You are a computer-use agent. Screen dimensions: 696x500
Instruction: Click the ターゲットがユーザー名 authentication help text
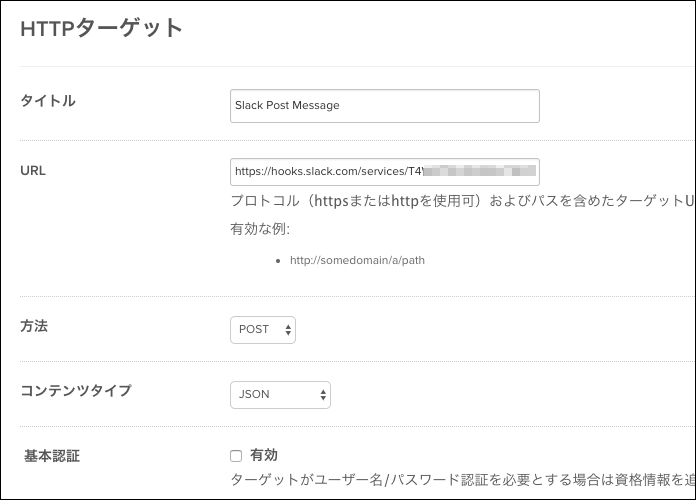462,480
